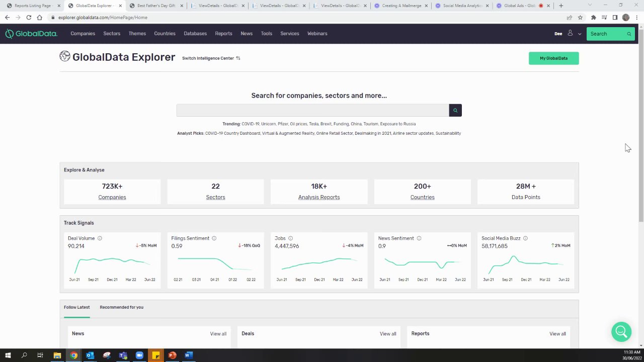Expand the account dropdown chevron beside the profile icon
Viewport: 644px width, 362px height.
[x=580, y=34]
